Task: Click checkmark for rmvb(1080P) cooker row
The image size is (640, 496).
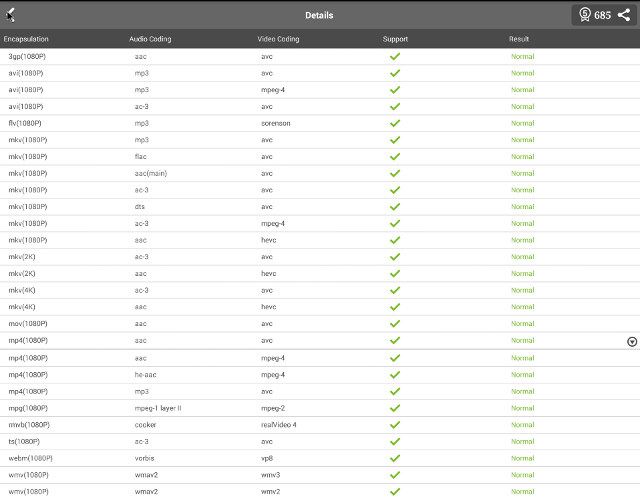Action: (x=395, y=425)
